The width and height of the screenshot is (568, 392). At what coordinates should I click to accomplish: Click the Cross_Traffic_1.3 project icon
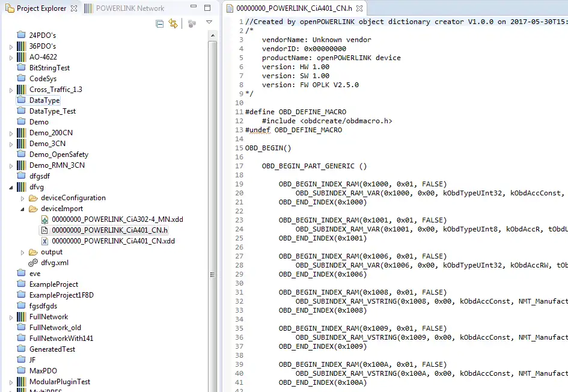(22, 90)
